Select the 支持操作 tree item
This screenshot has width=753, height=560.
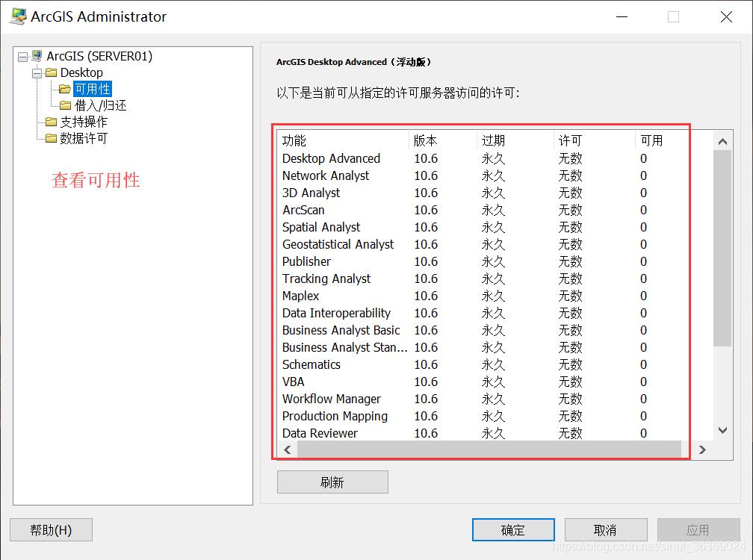pos(84,122)
